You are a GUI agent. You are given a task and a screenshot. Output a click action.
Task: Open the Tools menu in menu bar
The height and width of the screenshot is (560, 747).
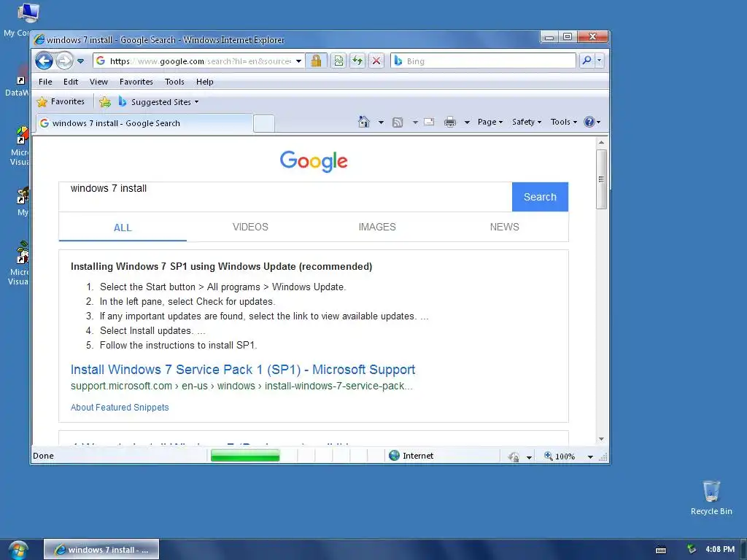pos(174,82)
